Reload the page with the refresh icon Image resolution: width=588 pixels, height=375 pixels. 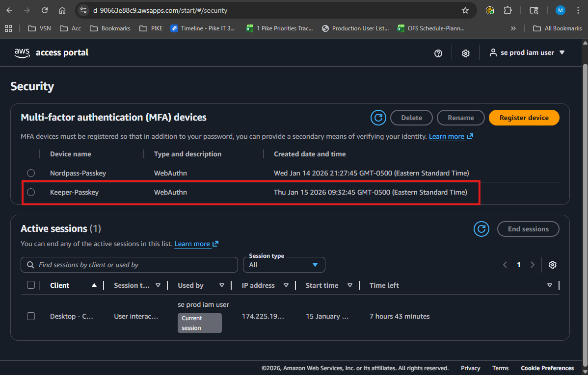[x=45, y=10]
